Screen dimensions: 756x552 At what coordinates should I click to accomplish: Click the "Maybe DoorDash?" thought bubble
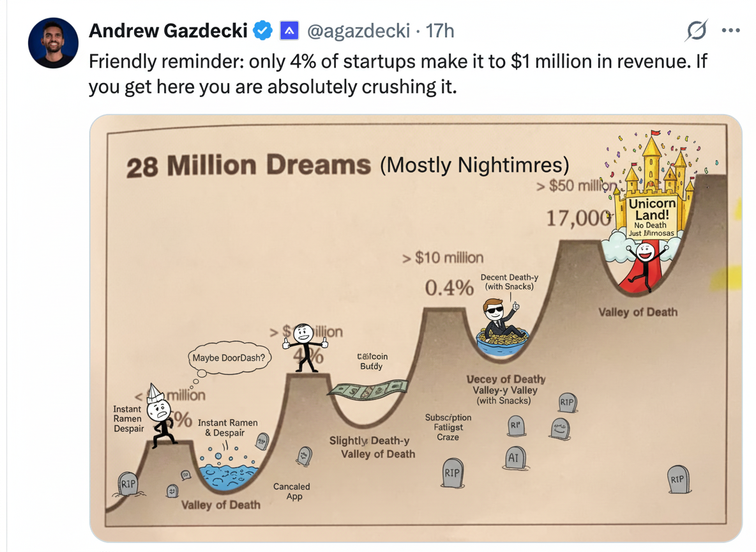click(228, 358)
